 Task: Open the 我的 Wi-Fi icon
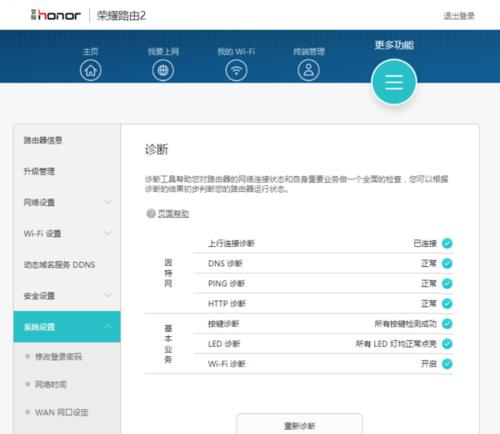click(x=236, y=70)
